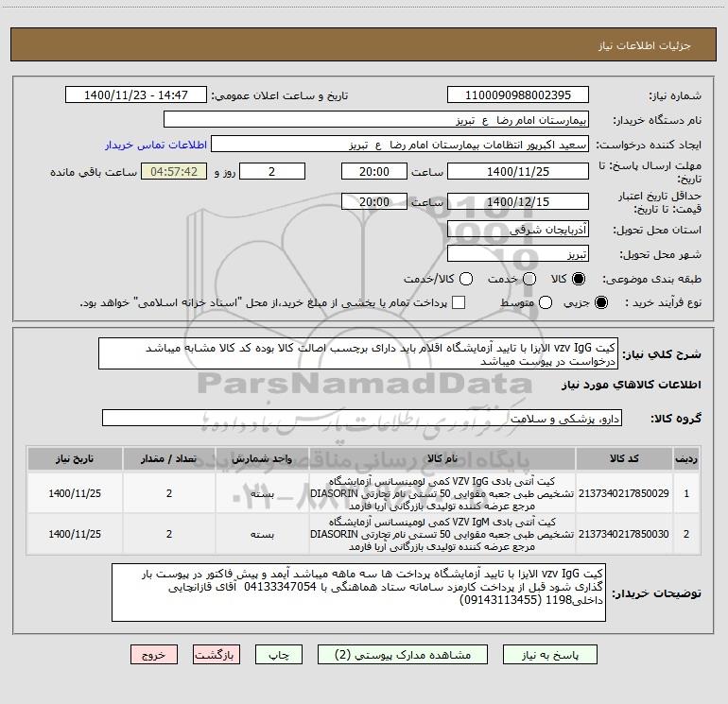
Task: Open مشاهده مدارک پیوستی (2) button
Action: tap(403, 654)
